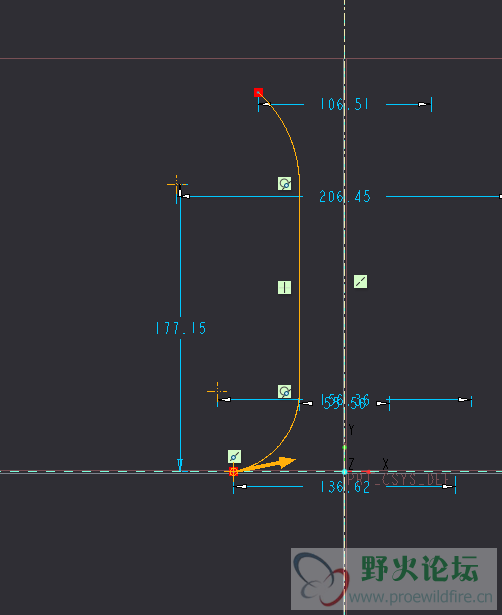502x615 pixels.
Task: Click the 177.15 vertical dimension value
Action: [x=181, y=328]
